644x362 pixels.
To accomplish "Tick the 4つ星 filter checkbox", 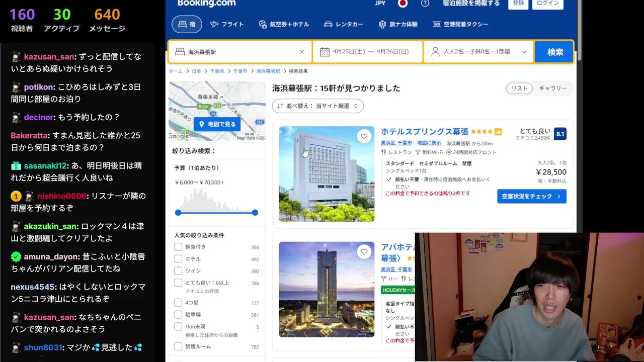I will click(178, 303).
